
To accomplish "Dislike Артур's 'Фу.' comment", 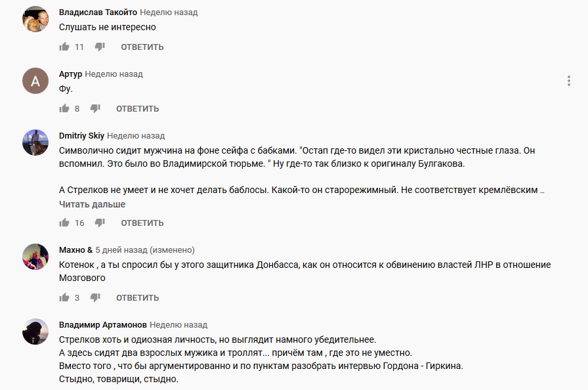I will tap(95, 108).
